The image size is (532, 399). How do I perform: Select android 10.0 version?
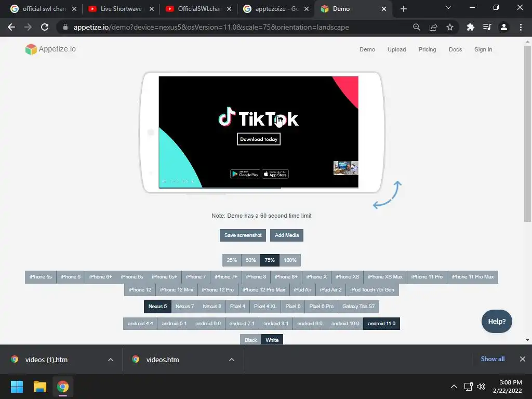(x=345, y=324)
